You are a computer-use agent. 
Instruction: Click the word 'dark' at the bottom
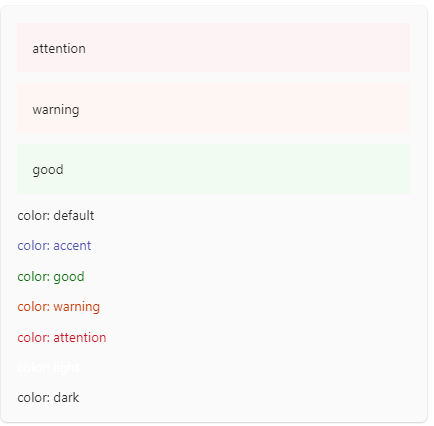click(66, 398)
